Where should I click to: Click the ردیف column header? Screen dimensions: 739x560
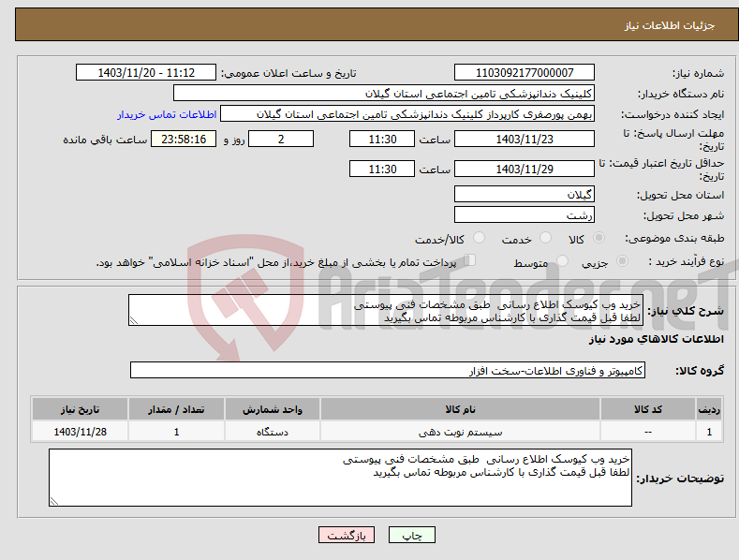(x=709, y=409)
